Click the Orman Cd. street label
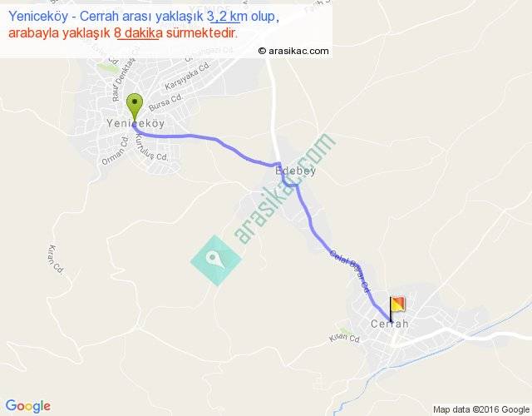532x416 pixels. click(x=116, y=151)
